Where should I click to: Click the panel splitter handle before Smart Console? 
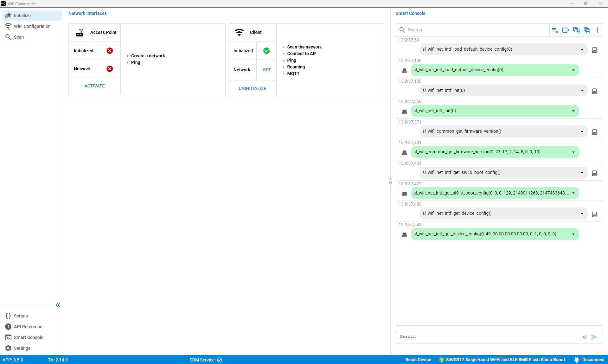[x=390, y=181]
